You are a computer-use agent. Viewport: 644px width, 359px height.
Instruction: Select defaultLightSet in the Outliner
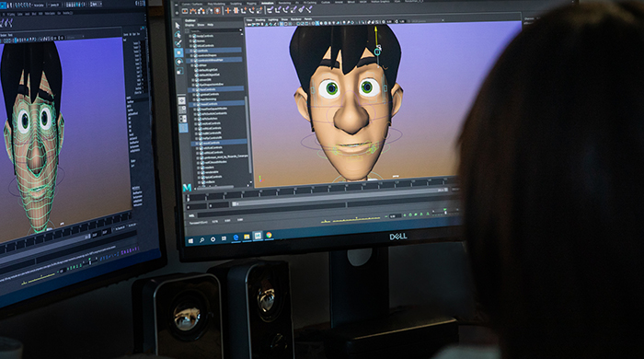[208, 70]
